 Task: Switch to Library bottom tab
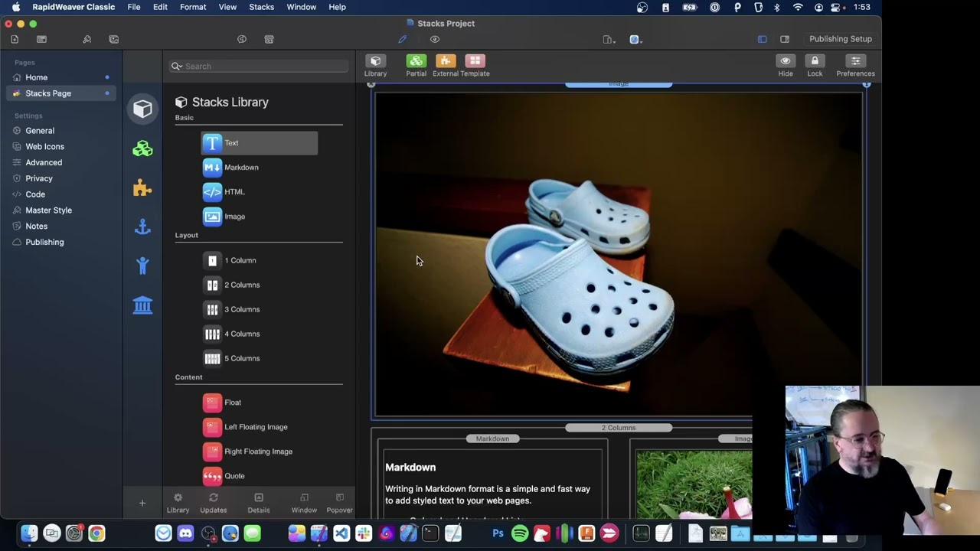178,503
